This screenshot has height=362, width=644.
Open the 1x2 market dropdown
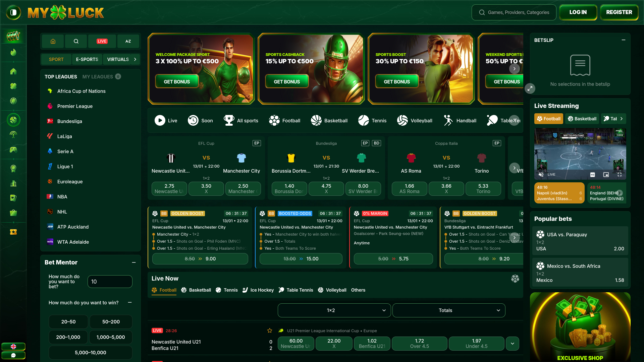(x=334, y=310)
